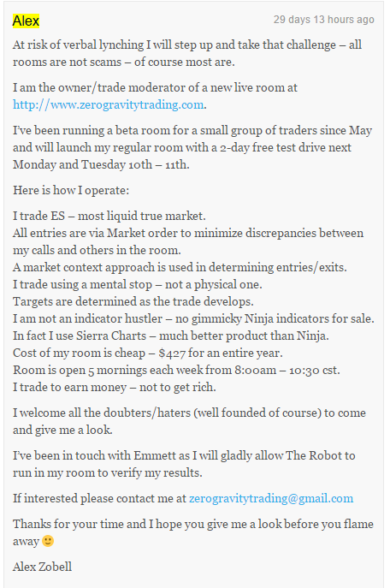
Task: Click the 'mental stop – not a physical one' line
Action: point(138,284)
